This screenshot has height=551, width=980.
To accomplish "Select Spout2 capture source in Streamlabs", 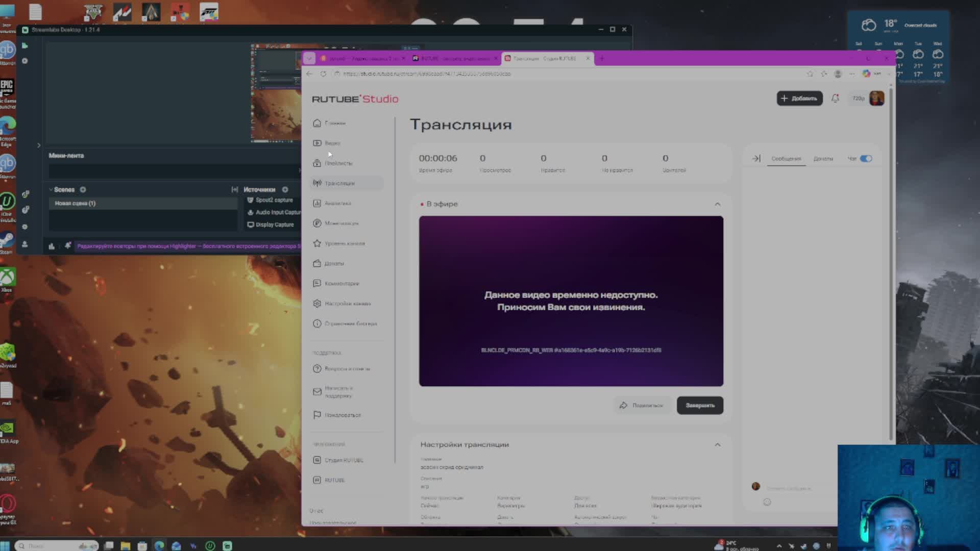I will [x=274, y=200].
